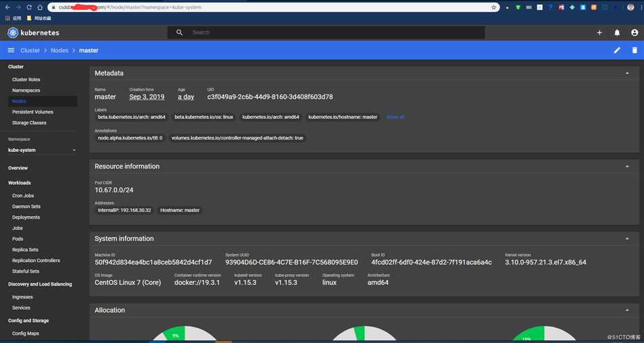Open the Chrome profile avatar
This screenshot has height=343, width=644.
(630, 7)
